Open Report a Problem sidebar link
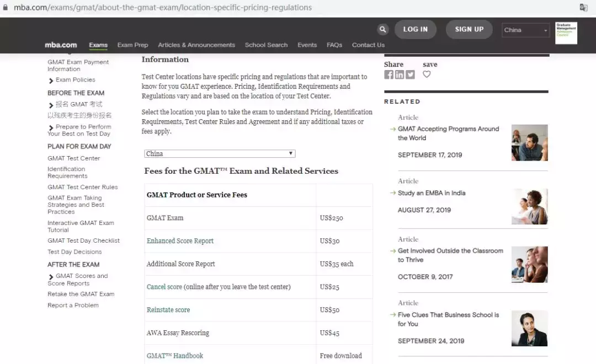The height and width of the screenshot is (364, 596). tap(73, 305)
